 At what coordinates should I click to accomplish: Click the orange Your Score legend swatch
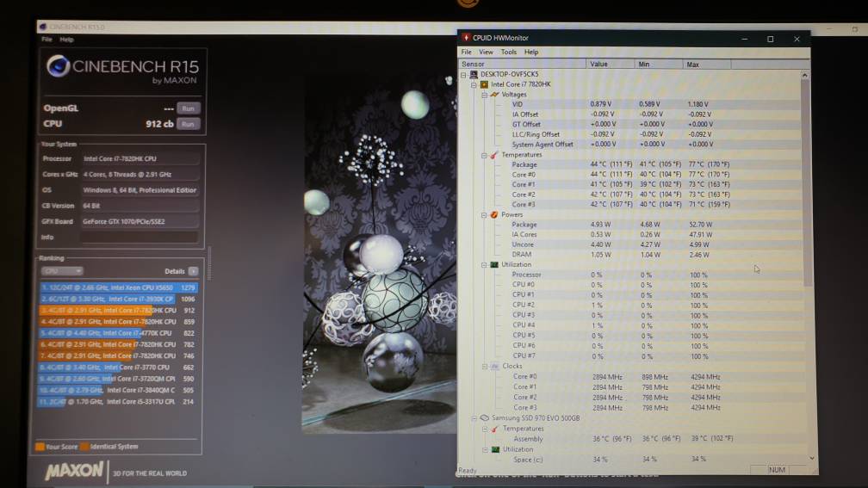pos(40,447)
